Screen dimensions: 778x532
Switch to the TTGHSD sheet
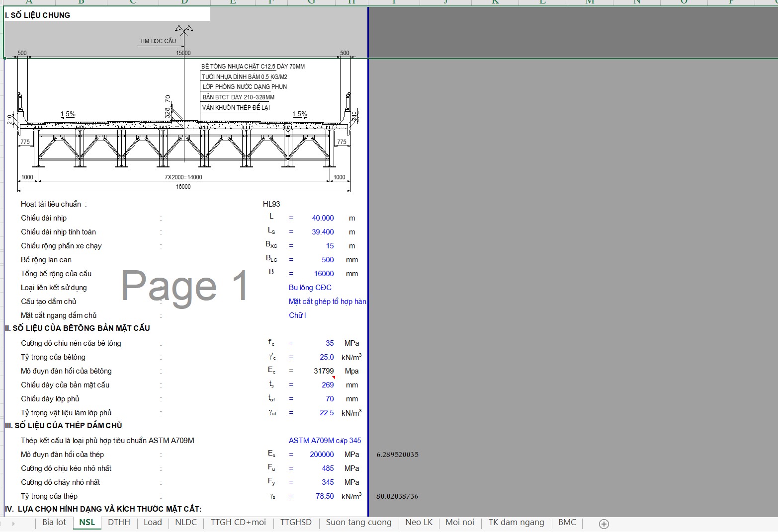(x=296, y=523)
